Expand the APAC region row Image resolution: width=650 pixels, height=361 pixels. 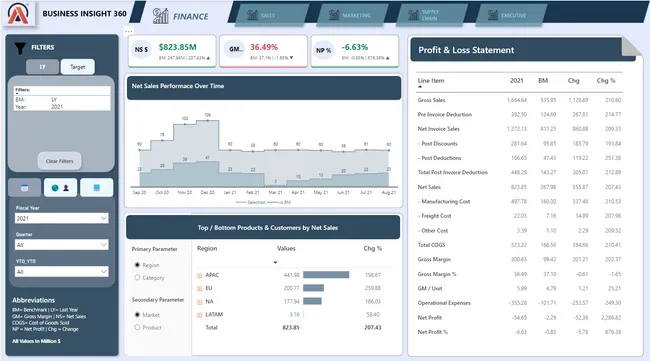tap(199, 275)
